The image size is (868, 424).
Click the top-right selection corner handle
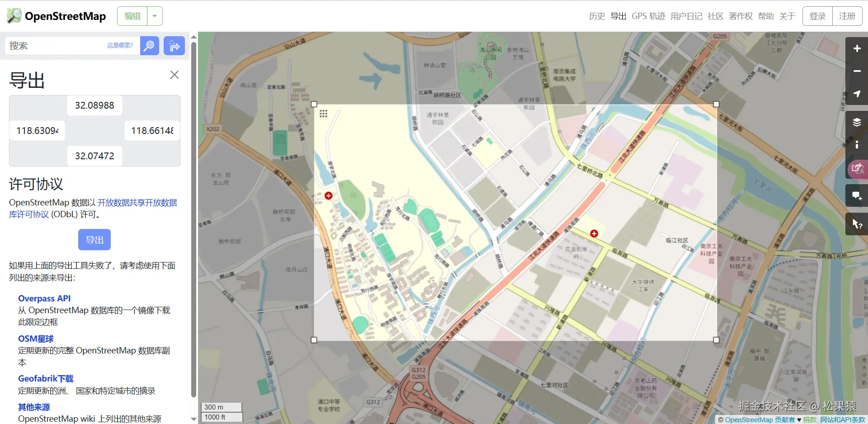point(716,104)
